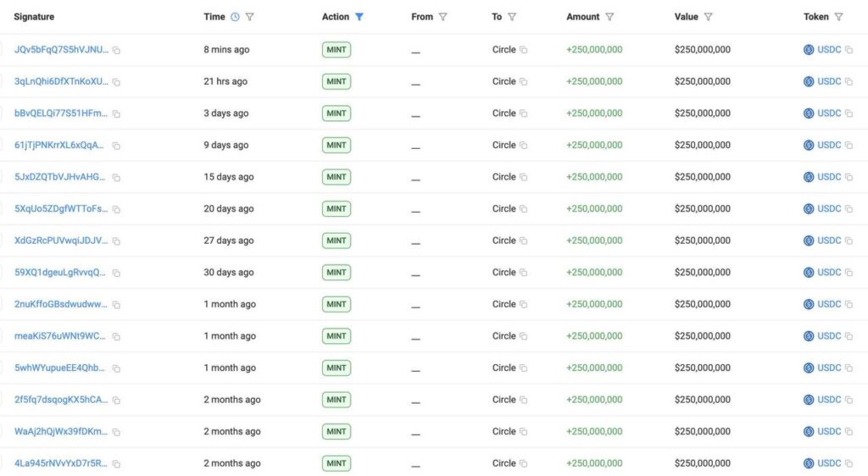This screenshot has height=476, width=868.
Task: Open the Amount column filter icon
Action: coord(610,17)
